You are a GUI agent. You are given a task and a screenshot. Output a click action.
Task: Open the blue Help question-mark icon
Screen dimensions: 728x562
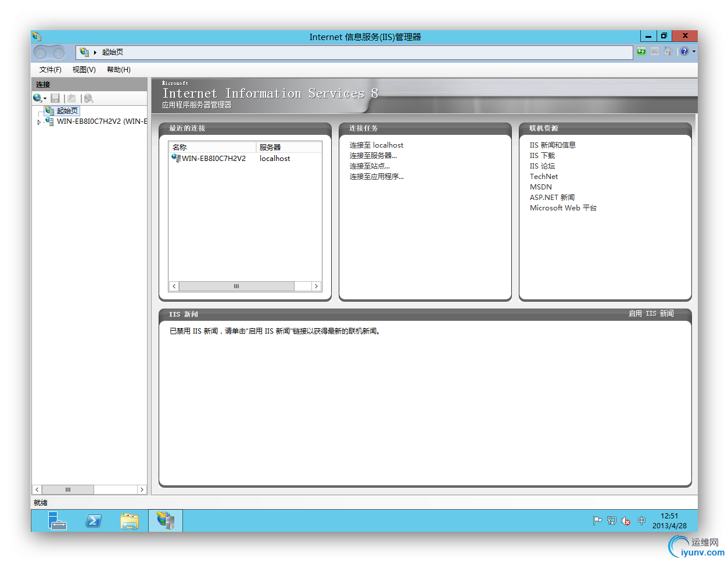click(684, 52)
